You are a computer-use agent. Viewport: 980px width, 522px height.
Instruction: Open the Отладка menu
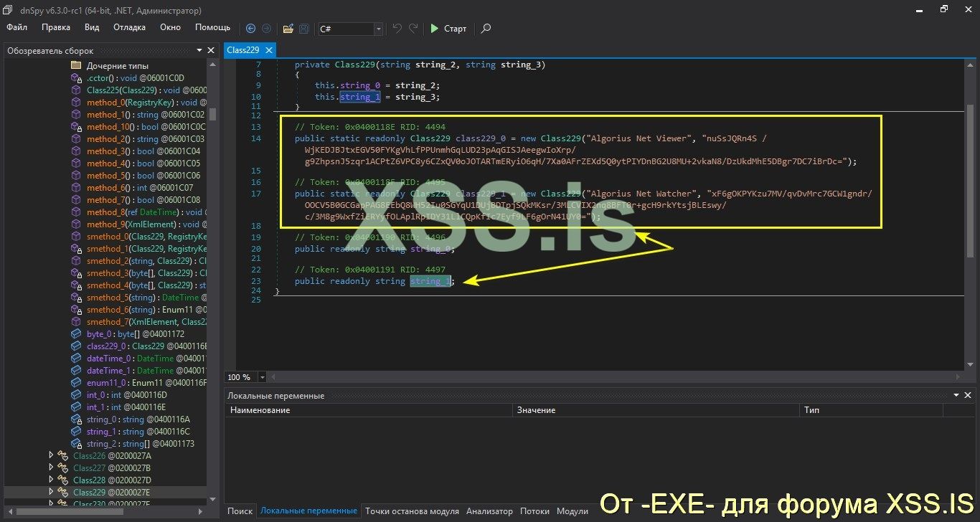(x=129, y=27)
